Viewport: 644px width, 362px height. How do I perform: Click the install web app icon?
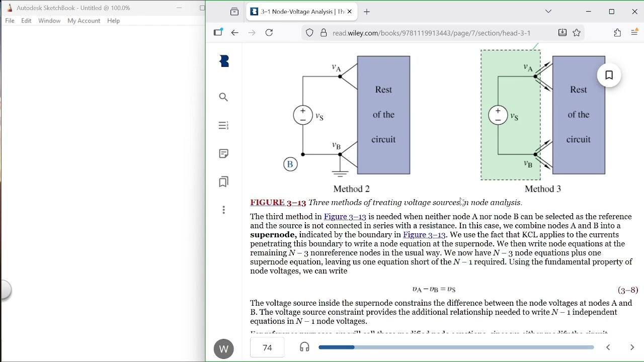pyautogui.click(x=562, y=33)
